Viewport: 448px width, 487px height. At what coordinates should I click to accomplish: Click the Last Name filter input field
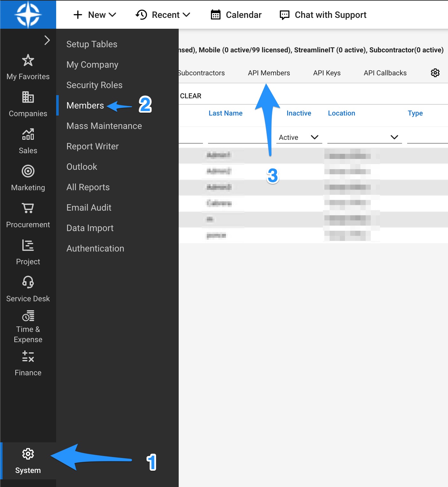(238, 138)
